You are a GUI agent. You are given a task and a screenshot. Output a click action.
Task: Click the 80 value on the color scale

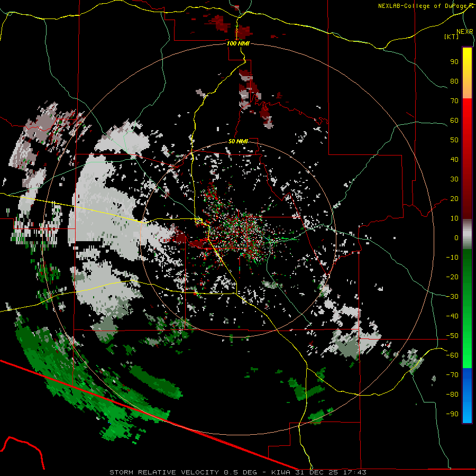pyautogui.click(x=454, y=81)
